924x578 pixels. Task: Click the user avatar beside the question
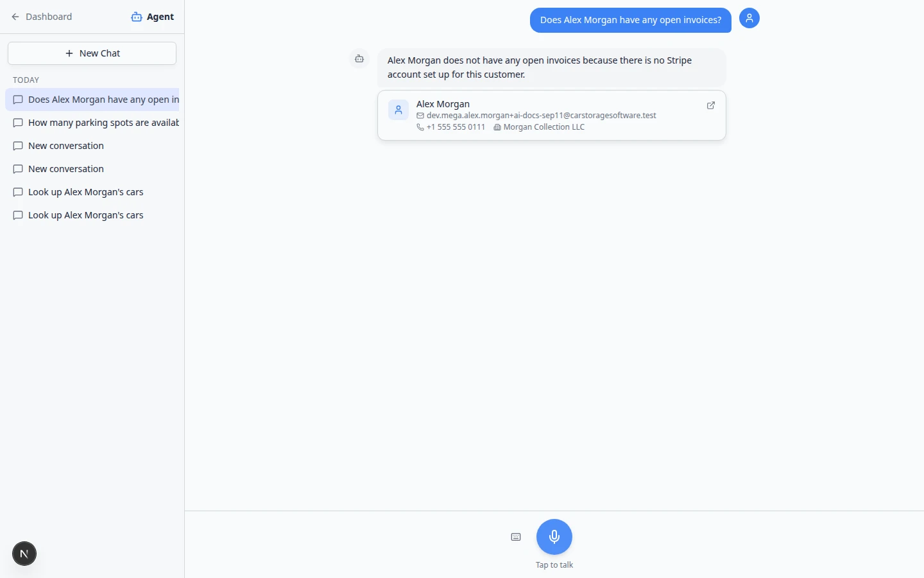pos(749,18)
